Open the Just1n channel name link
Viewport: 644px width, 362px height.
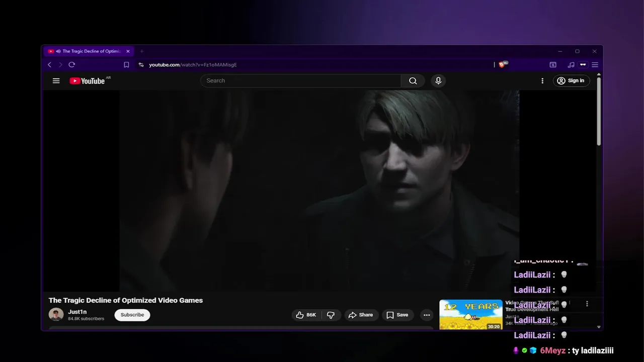[x=77, y=312]
